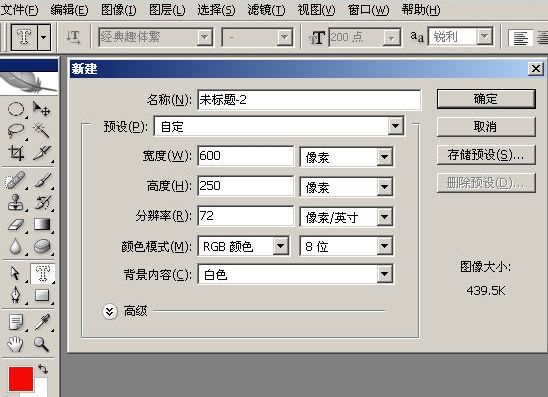Open the 窗口 Window menu
Screen dimensions: 548x397
click(x=368, y=9)
